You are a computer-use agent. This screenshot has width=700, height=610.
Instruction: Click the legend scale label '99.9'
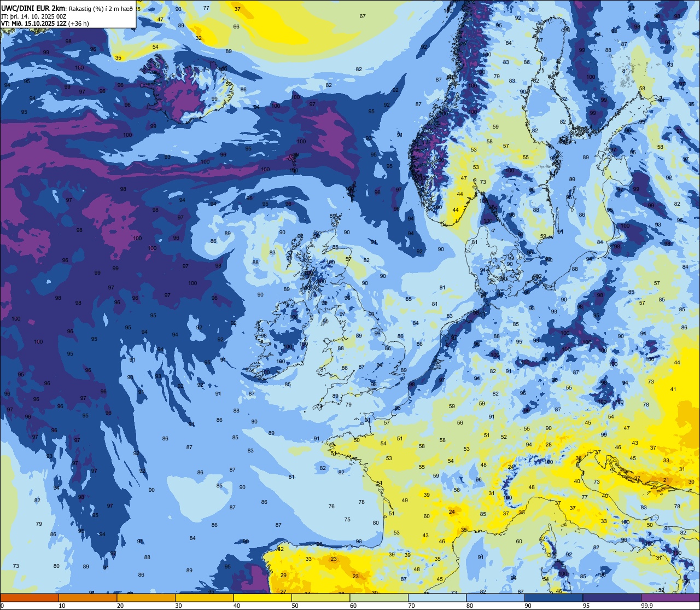click(647, 606)
